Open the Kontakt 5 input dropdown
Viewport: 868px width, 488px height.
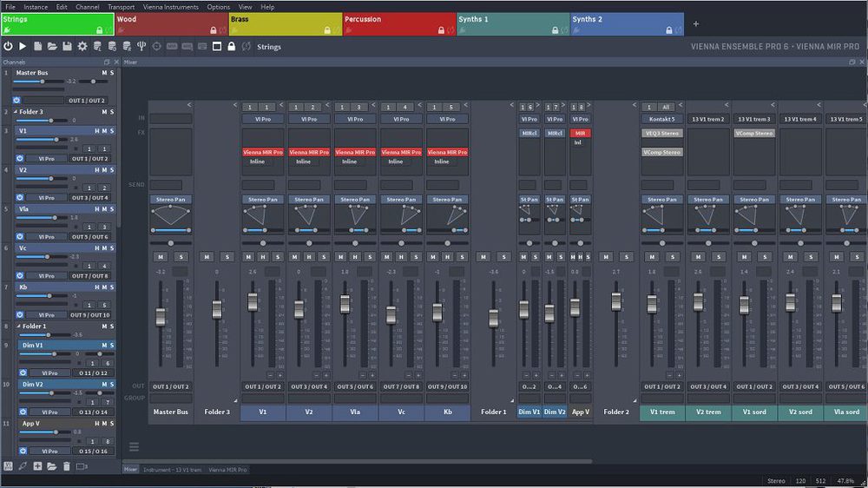click(x=662, y=119)
